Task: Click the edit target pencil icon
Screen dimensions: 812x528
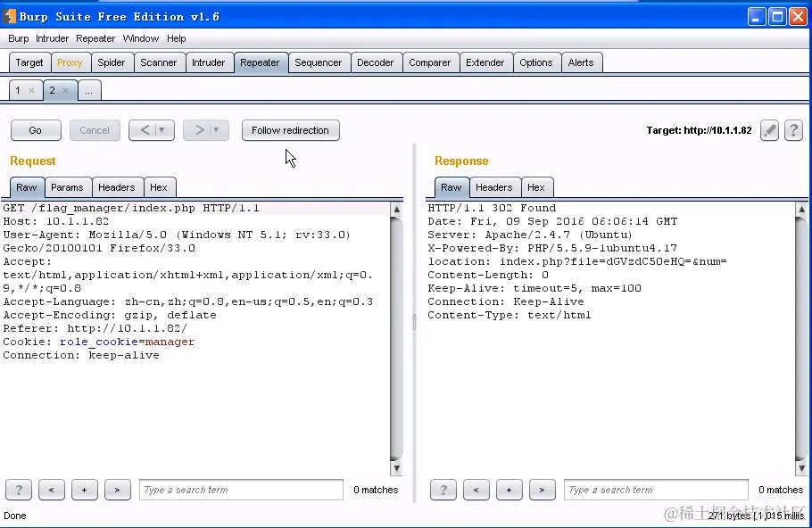Action: point(769,130)
